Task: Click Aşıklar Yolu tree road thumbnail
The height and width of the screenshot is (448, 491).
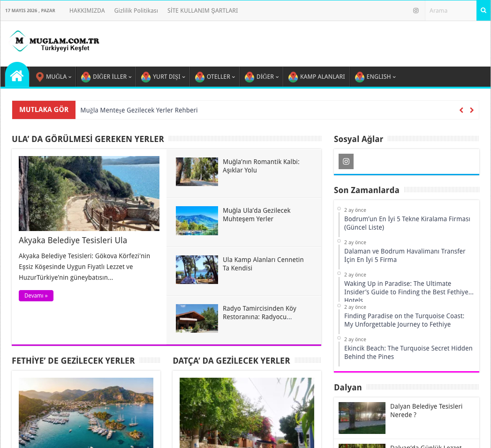Action: (x=197, y=172)
